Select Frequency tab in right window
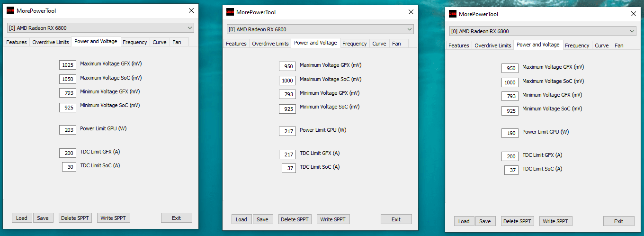 577,45
